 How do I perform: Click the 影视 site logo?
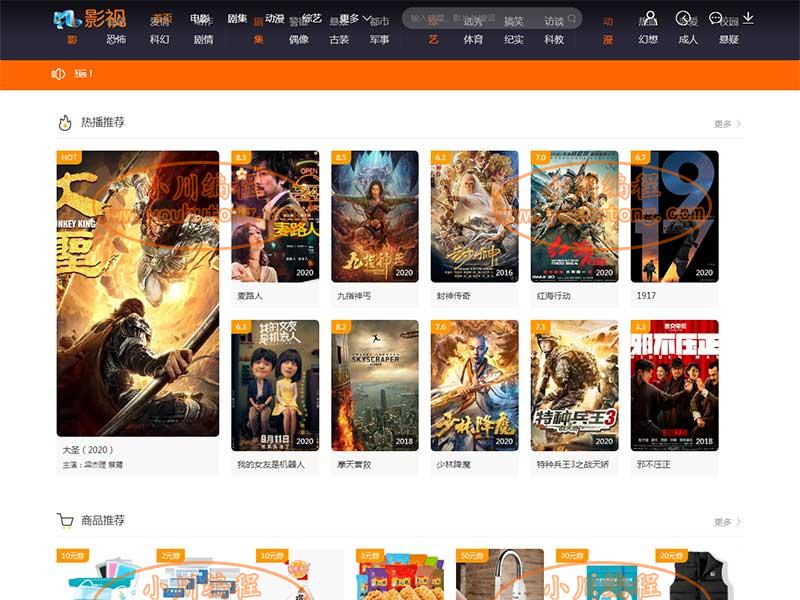coord(90,19)
